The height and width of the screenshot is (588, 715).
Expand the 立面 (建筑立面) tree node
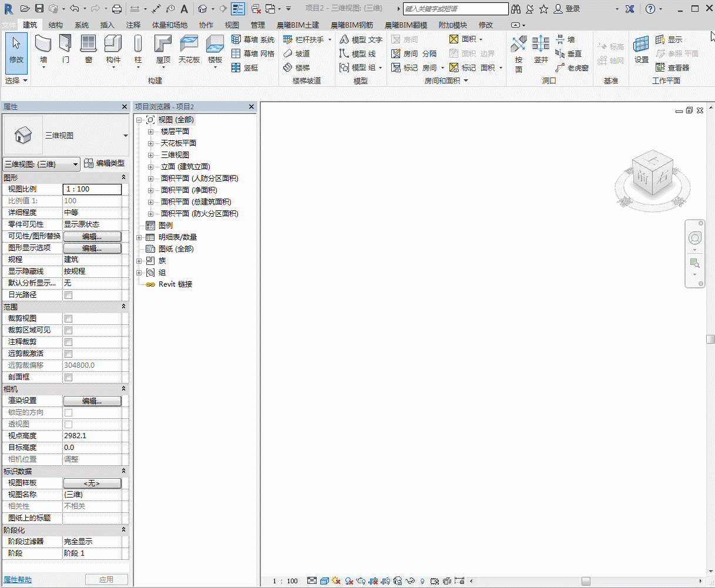point(151,167)
